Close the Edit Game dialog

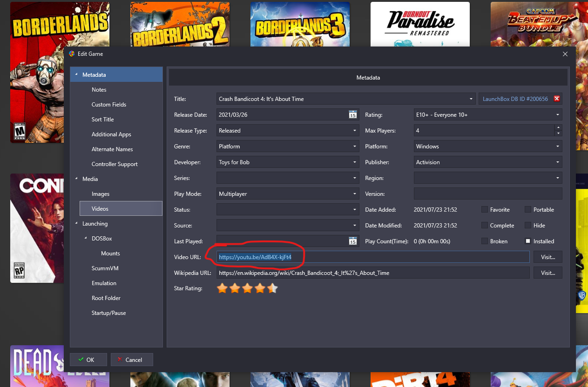(x=565, y=54)
